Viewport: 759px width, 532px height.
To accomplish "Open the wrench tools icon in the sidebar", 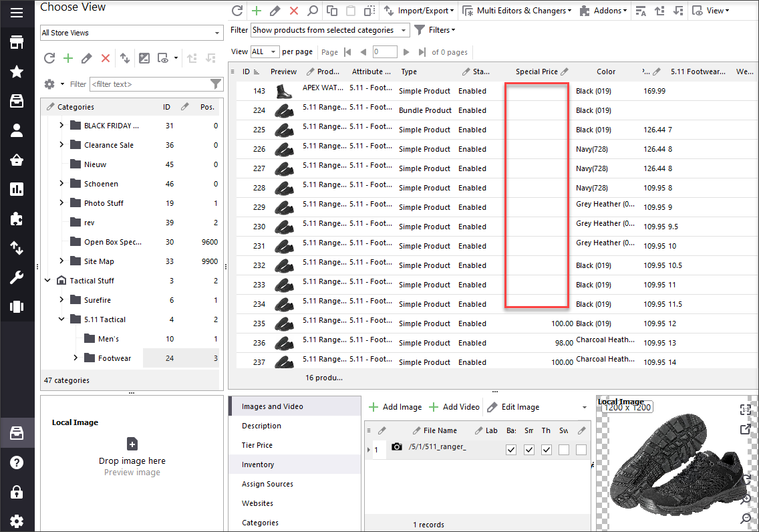I will (17, 277).
